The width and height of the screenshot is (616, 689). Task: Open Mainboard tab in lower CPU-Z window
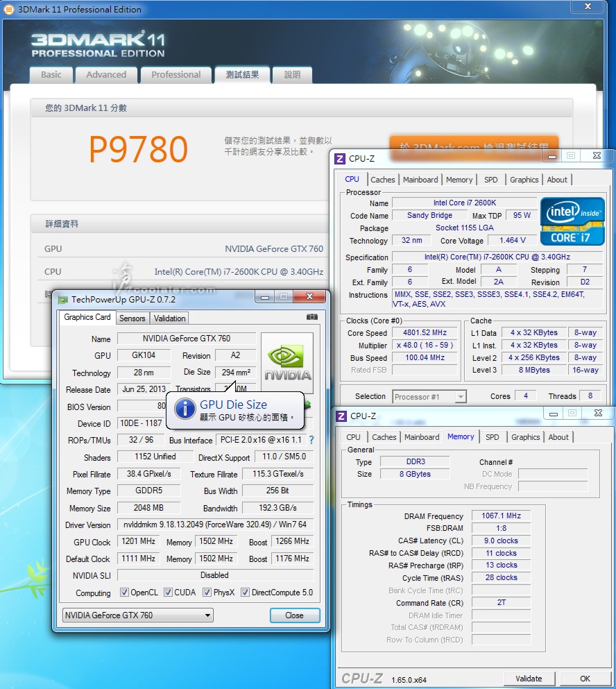pos(422,437)
